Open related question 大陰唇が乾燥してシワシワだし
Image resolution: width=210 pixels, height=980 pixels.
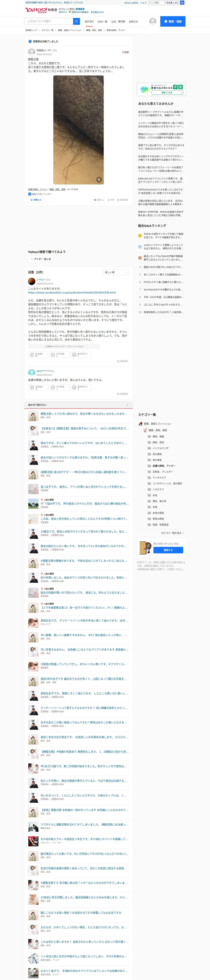pos(83,664)
